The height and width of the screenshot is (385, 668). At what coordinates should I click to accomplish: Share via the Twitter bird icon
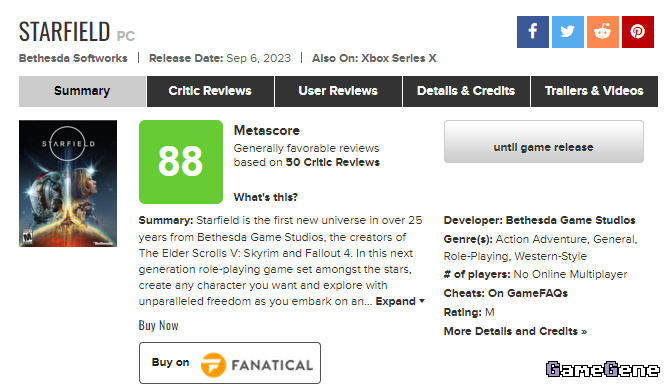coord(567,32)
